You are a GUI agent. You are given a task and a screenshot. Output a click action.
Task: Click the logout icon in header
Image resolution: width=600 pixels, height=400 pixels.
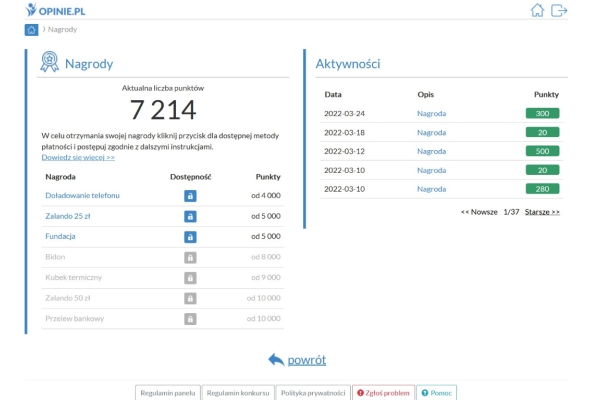coord(559,11)
